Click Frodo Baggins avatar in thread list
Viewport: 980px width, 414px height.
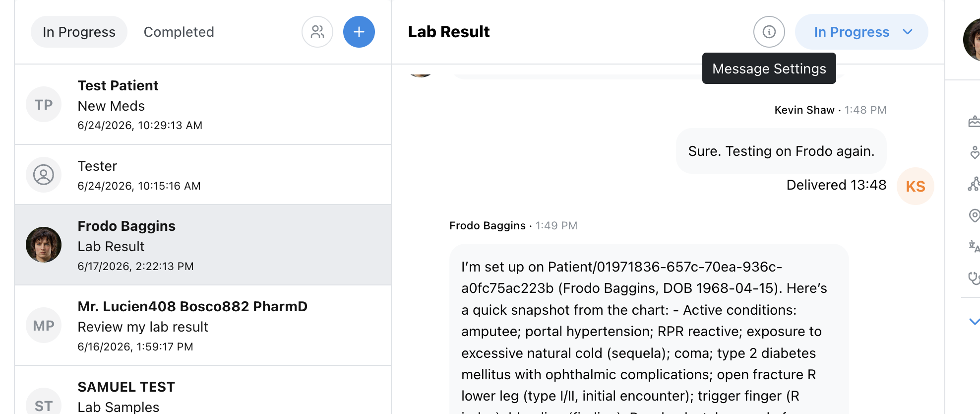coord(44,245)
